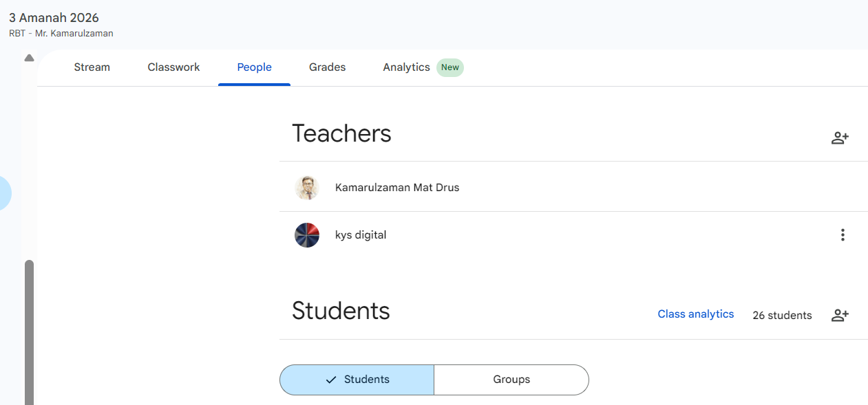Click the New badge beside Analytics
The image size is (868, 405).
(450, 67)
